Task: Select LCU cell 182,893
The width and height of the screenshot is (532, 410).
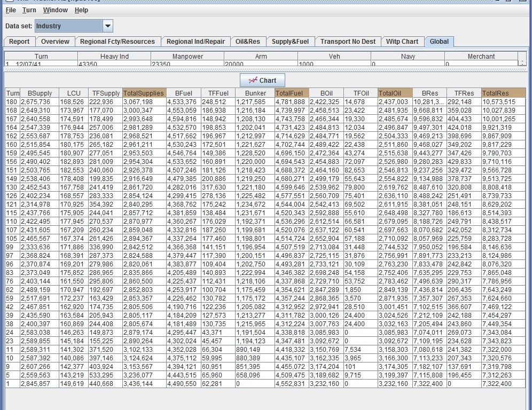Action: point(74,162)
